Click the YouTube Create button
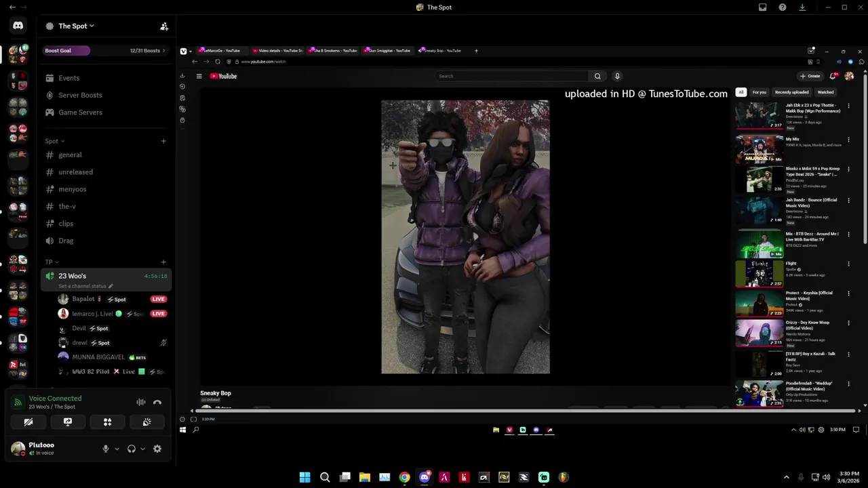This screenshot has width=868, height=488. click(810, 76)
